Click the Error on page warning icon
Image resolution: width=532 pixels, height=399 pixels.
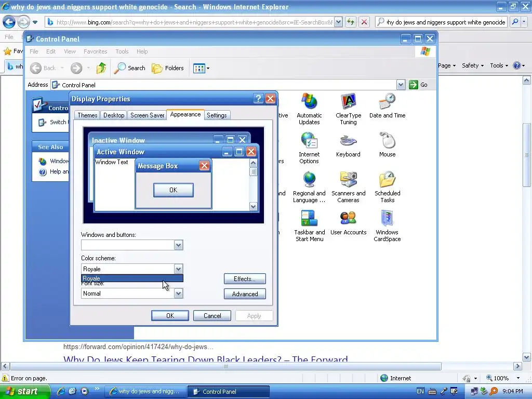5,378
